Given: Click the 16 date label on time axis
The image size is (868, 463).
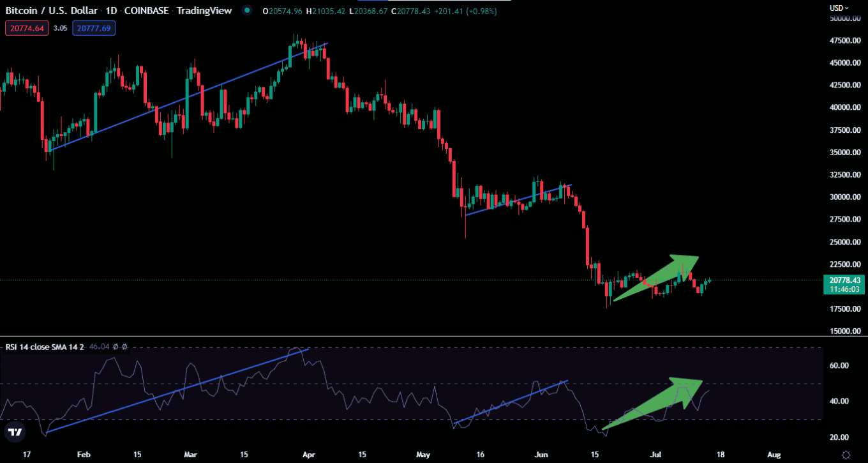Looking at the screenshot, I should [480, 455].
